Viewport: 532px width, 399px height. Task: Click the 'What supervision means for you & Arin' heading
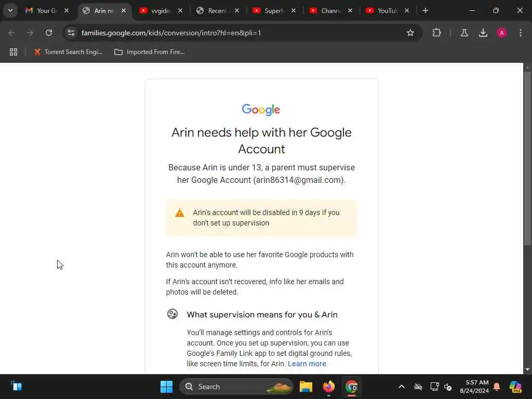(262, 314)
